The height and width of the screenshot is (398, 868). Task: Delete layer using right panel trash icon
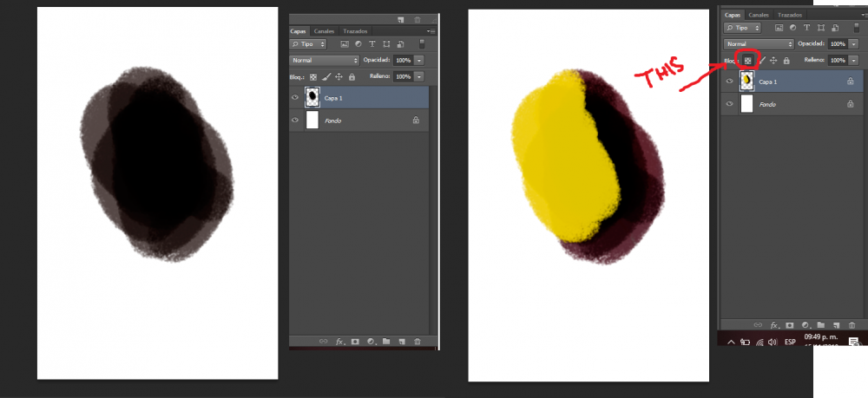852,325
